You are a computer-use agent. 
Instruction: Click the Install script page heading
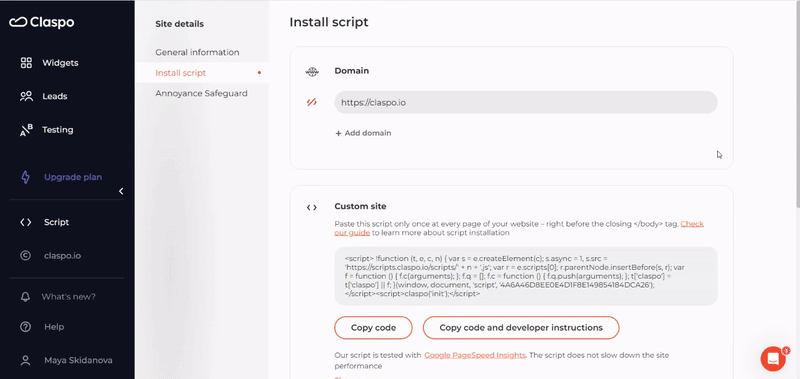329,22
